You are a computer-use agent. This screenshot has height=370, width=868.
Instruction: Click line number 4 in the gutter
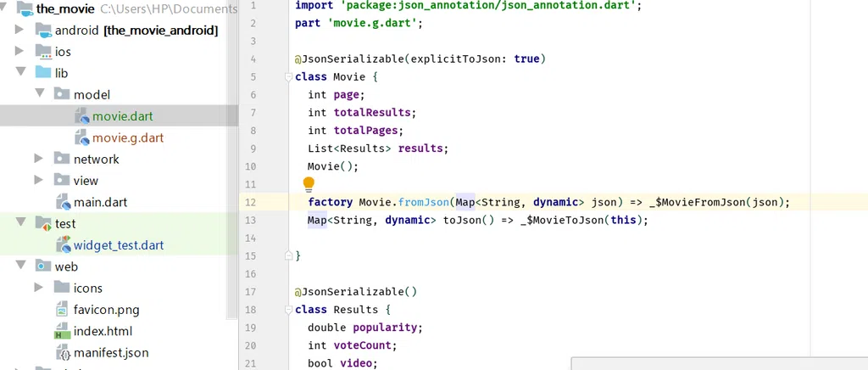click(x=253, y=59)
